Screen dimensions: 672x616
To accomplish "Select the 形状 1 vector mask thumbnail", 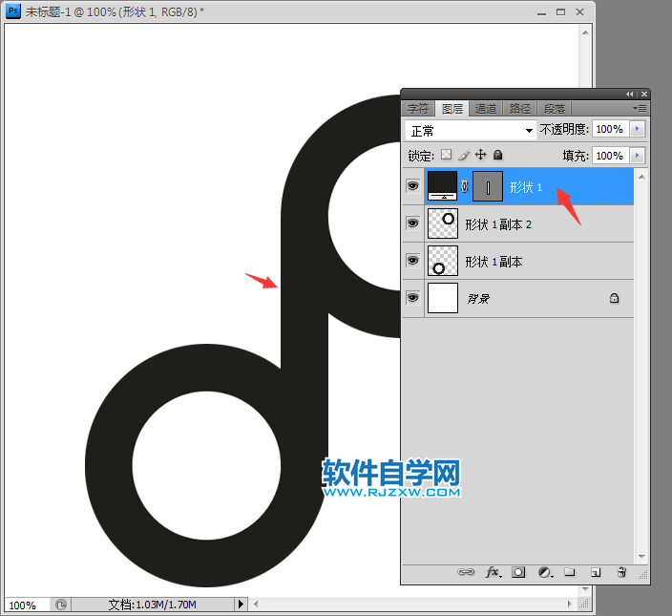I will pos(488,186).
